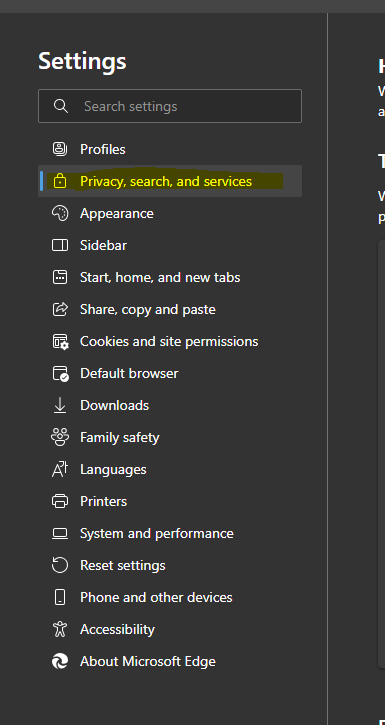Click the magnifier icon in search box
The height and width of the screenshot is (725, 385).
coord(61,106)
